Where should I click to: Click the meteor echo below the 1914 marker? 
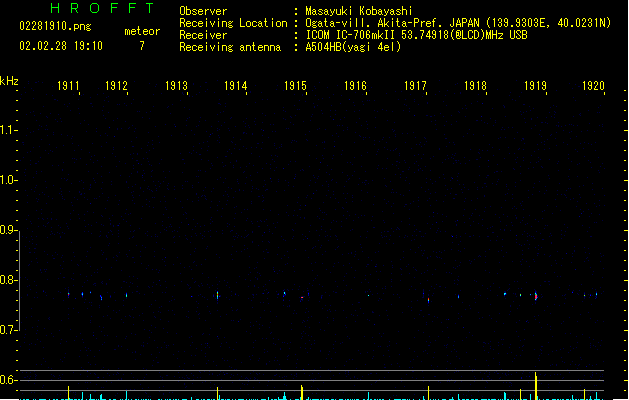pyautogui.click(x=217, y=295)
